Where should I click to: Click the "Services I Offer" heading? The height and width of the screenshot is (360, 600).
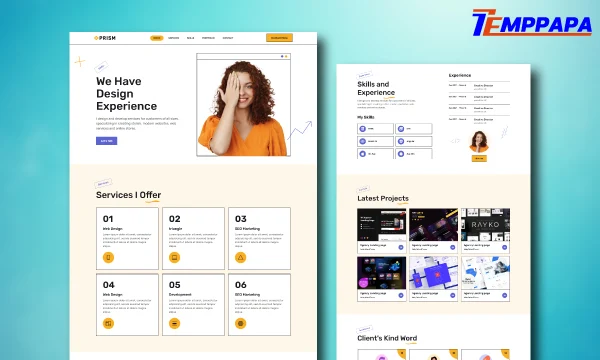click(x=128, y=195)
